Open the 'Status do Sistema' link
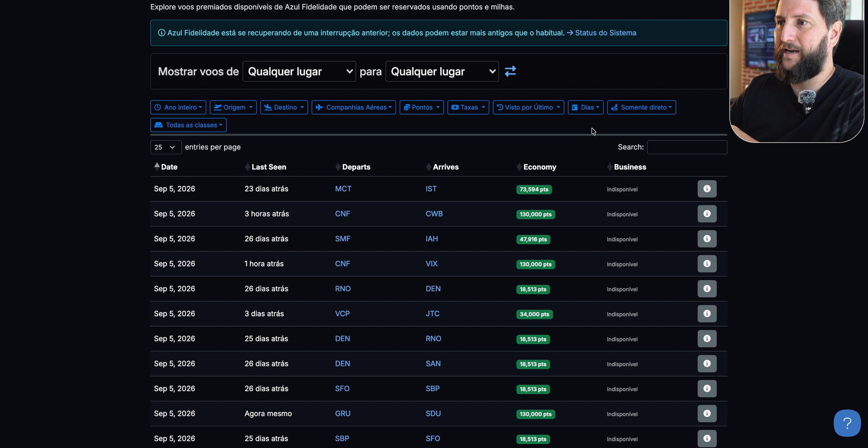Viewport: 868px width, 448px height. click(605, 33)
